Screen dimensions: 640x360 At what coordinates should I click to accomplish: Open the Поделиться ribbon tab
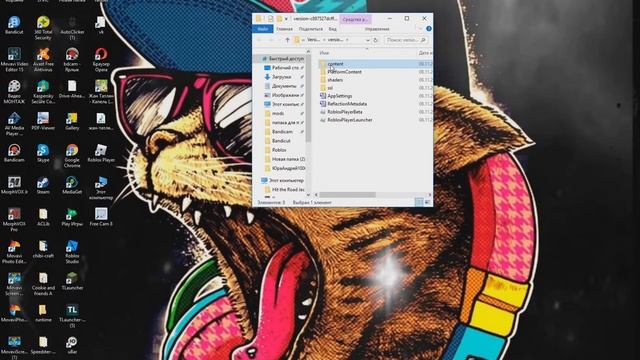click(x=311, y=29)
